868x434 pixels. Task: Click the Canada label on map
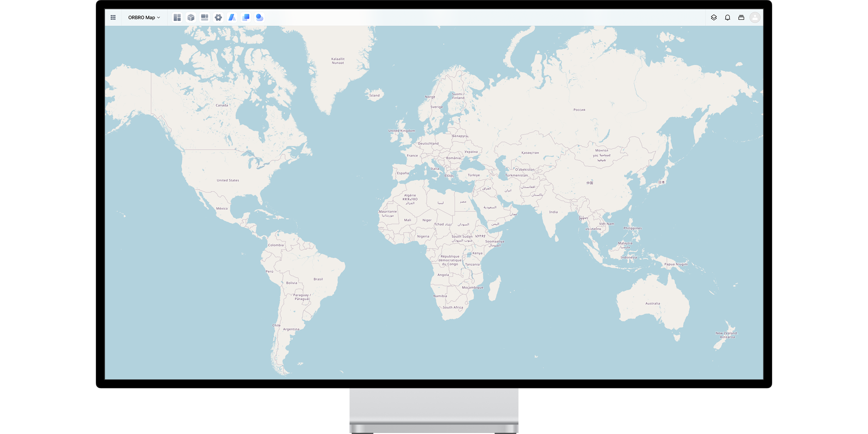click(x=222, y=105)
